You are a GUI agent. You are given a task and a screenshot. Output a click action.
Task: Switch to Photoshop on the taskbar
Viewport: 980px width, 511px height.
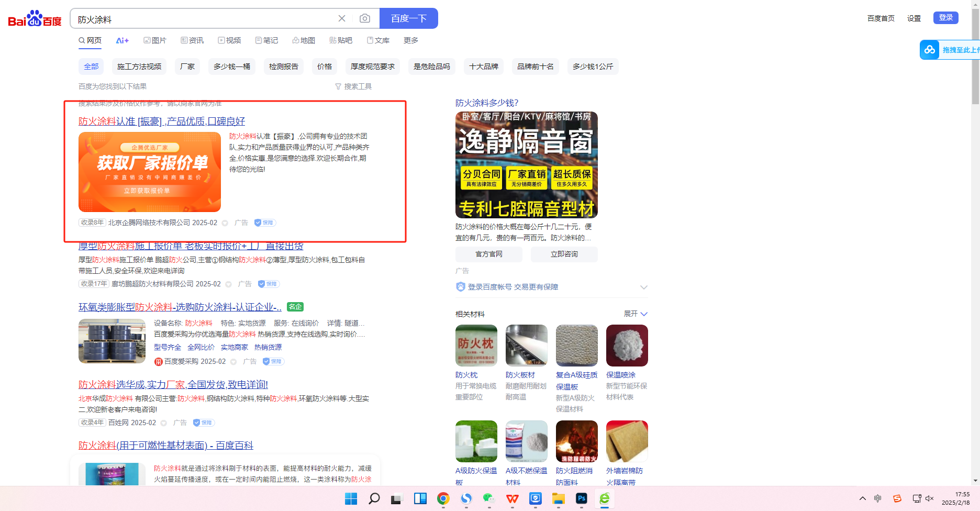tap(581, 498)
